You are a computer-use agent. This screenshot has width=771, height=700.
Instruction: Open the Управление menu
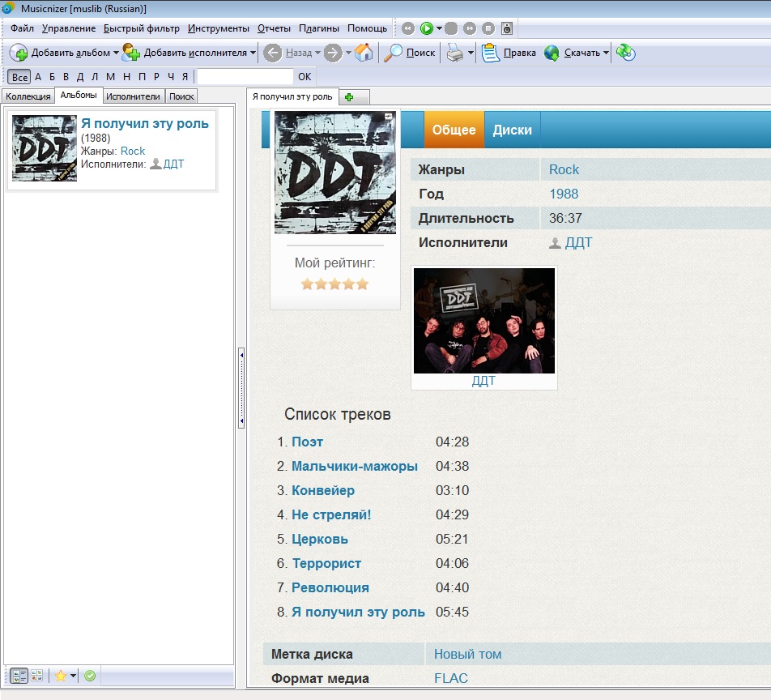[x=68, y=28]
